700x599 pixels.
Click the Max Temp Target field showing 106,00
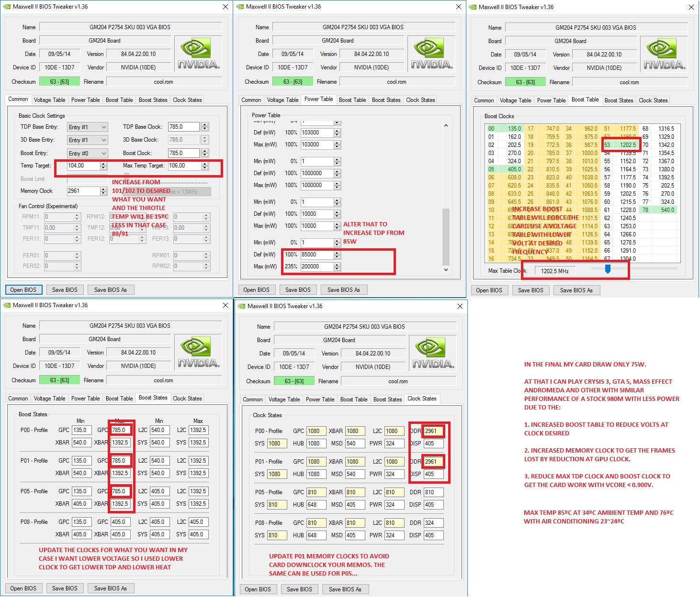pyautogui.click(x=184, y=166)
